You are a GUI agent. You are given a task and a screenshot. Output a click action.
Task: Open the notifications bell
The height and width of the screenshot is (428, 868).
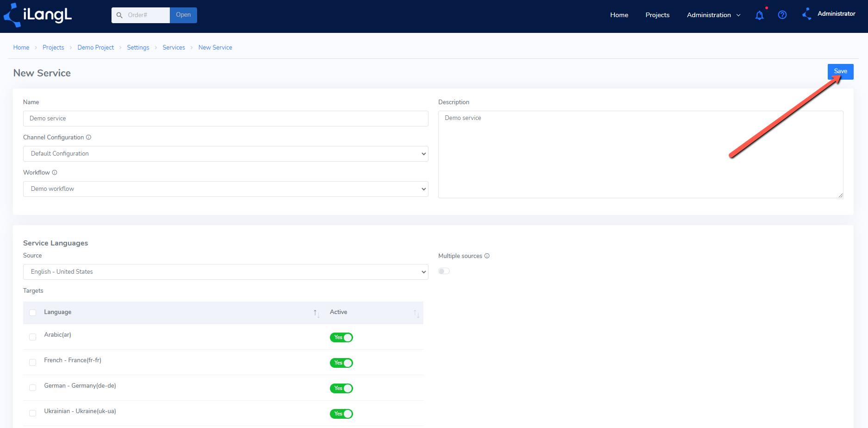759,15
